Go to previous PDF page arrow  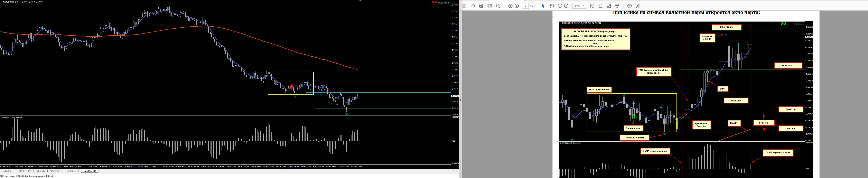(510, 6)
